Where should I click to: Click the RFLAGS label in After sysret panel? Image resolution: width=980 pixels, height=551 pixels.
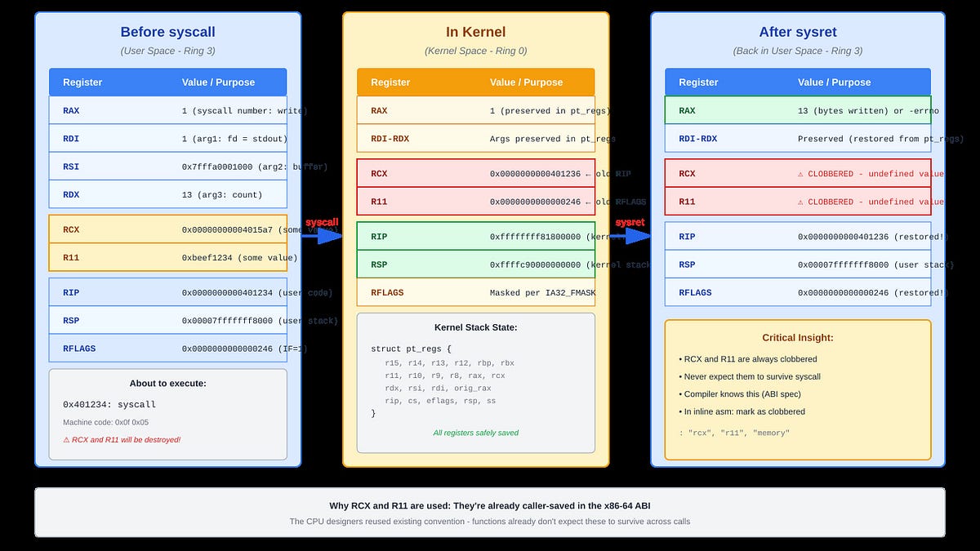click(695, 293)
